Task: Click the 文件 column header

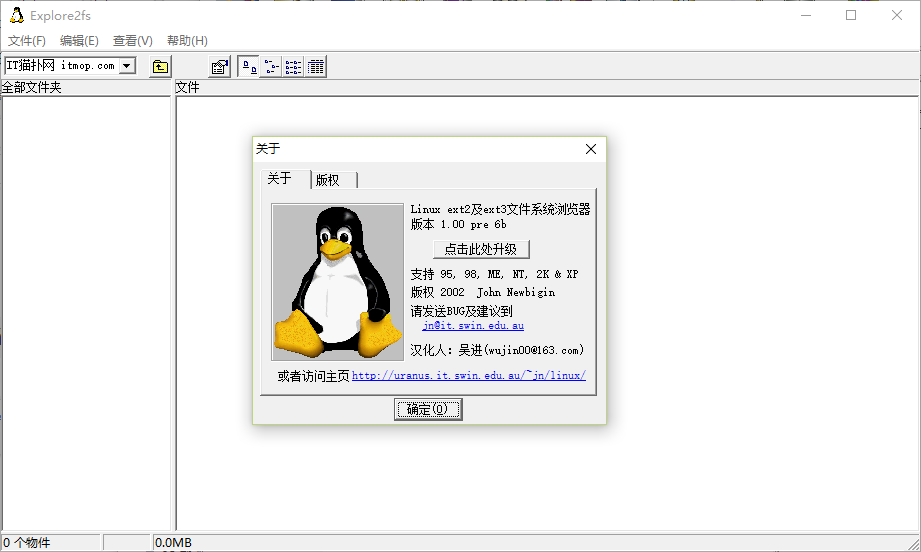Action: [x=547, y=87]
